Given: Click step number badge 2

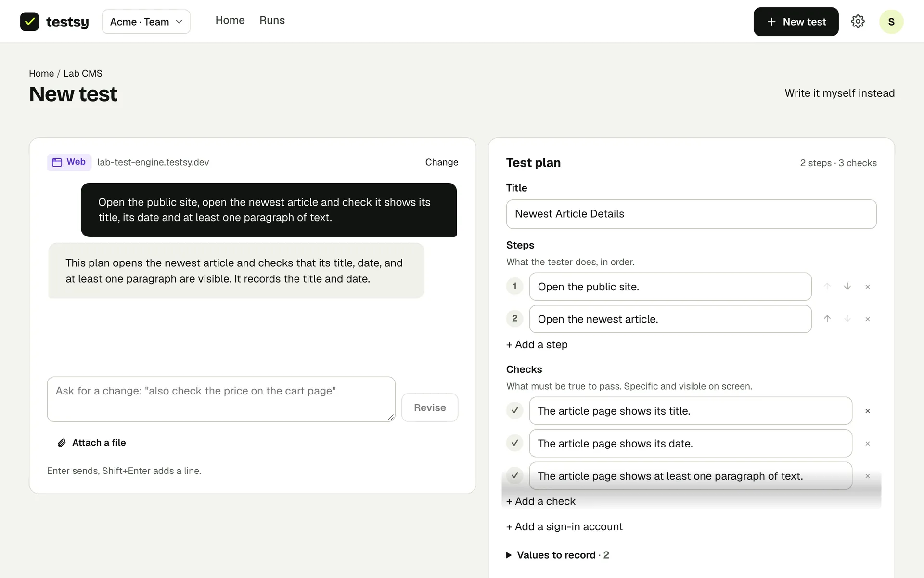Looking at the screenshot, I should (x=514, y=318).
